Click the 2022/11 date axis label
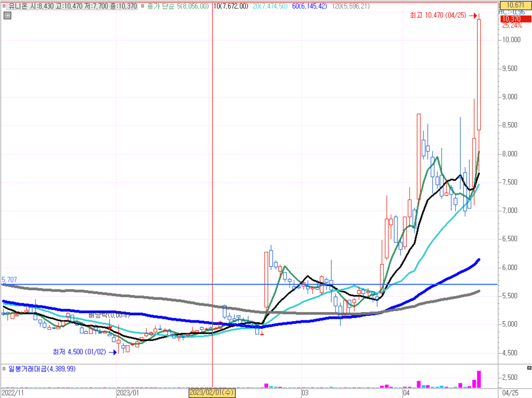Image resolution: width=532 pixels, height=398 pixels. [13, 393]
